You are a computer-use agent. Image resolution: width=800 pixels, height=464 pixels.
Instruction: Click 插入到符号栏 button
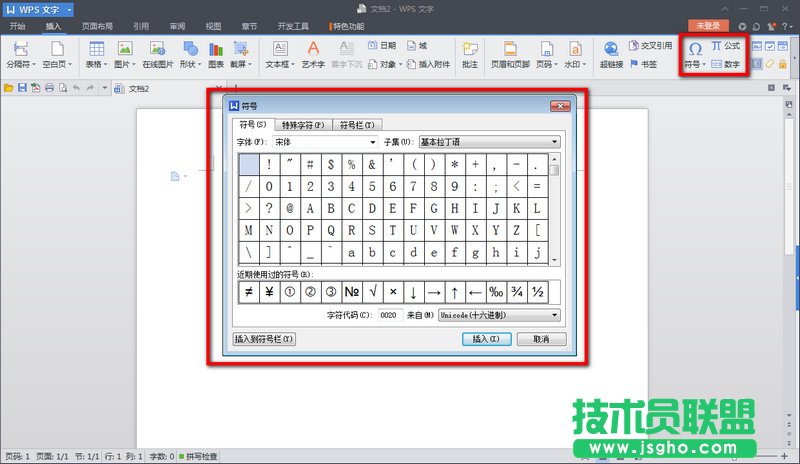click(264, 339)
